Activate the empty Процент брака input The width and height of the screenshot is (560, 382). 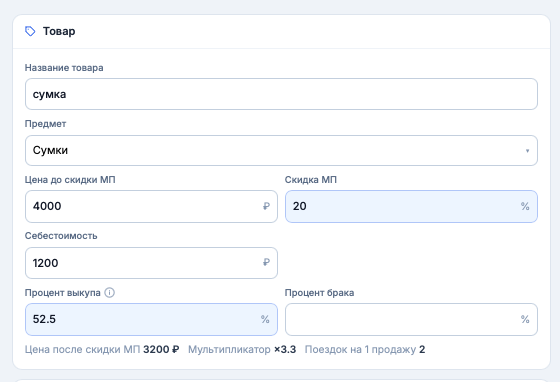coord(411,319)
